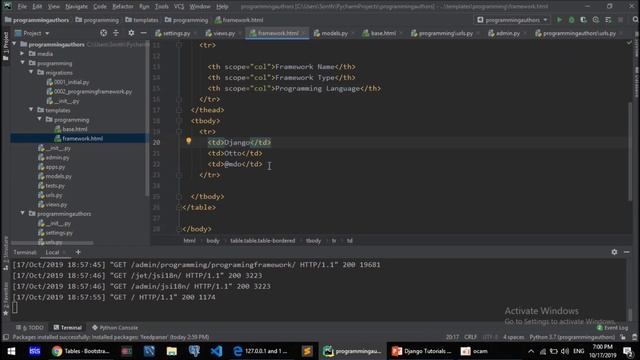
Task: Open Windows Start menu
Action: (x=11, y=351)
